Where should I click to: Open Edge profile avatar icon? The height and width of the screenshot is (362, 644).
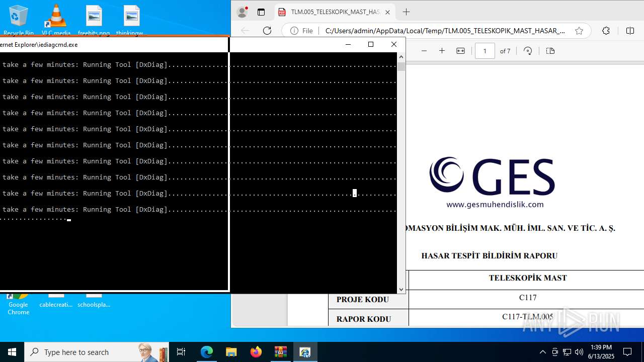(243, 12)
